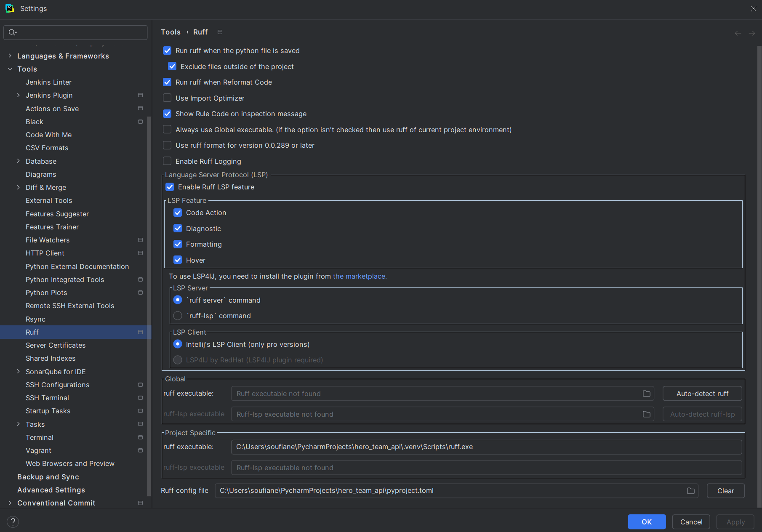
Task: Click project icon beside Startup Tasks
Action: pyautogui.click(x=140, y=411)
